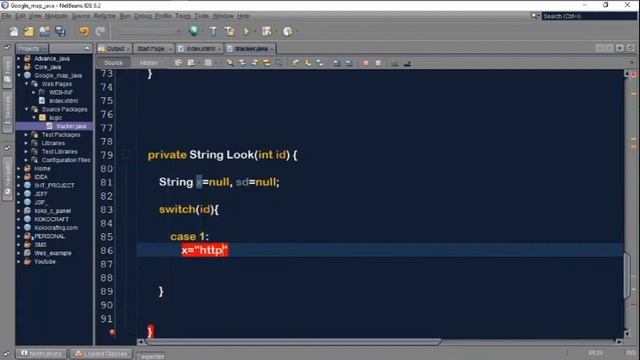Click the Last Edit icon in editor toolbar
The height and width of the screenshot is (360, 640).
tap(178, 63)
